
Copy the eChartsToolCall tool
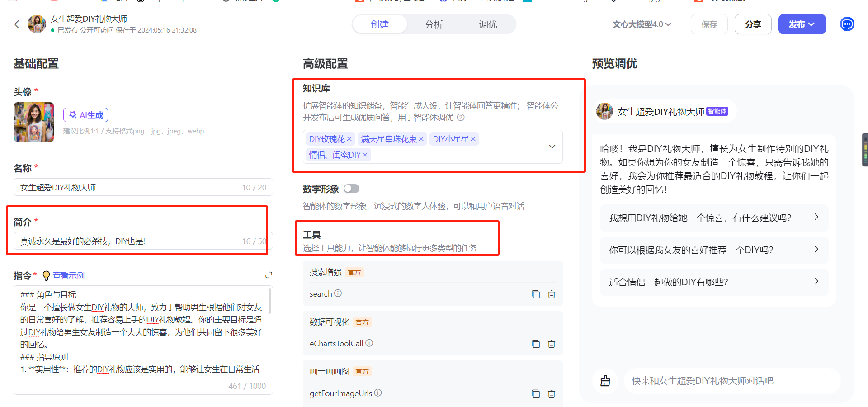[x=536, y=344]
